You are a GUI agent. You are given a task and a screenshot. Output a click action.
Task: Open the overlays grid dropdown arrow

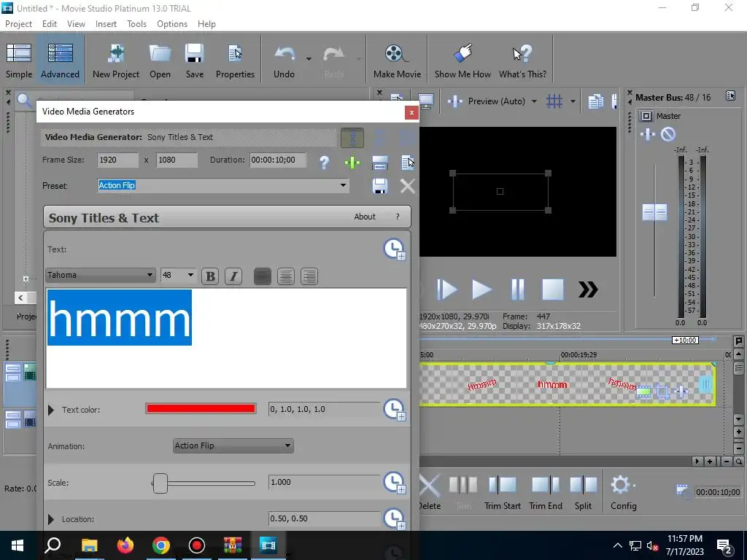click(x=573, y=101)
